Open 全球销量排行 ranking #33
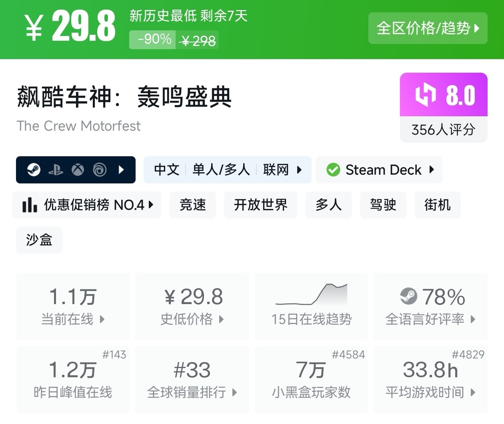 tap(192, 379)
